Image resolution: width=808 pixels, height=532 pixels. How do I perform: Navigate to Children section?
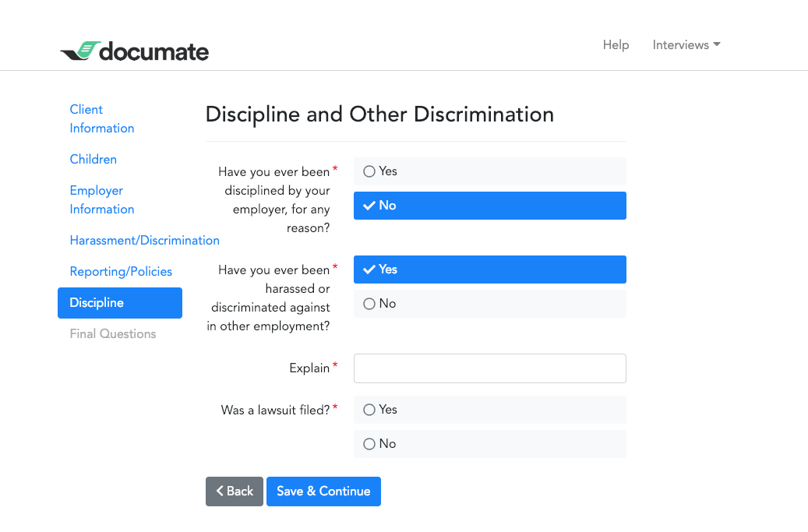coord(94,159)
